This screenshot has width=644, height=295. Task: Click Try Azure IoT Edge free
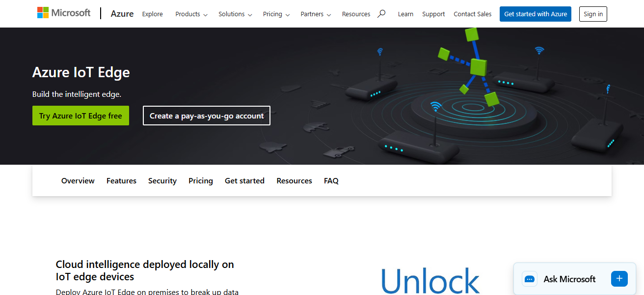[x=80, y=116]
